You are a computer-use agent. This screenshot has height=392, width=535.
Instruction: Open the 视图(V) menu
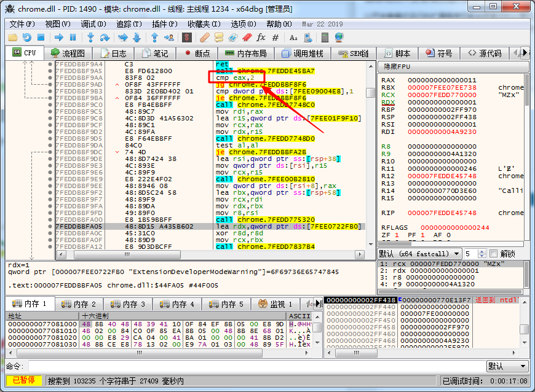(x=58, y=24)
